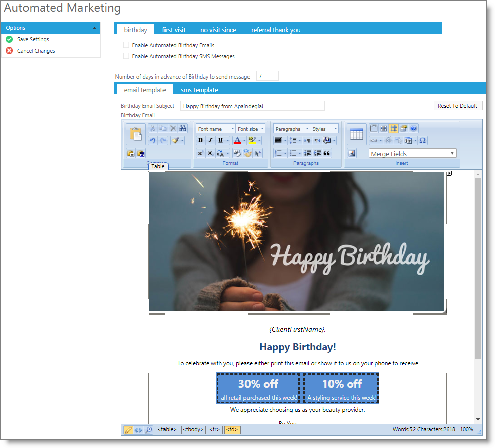This screenshot has width=495, height=448.
Task: Collapse the Options panel arrow
Action: [94, 28]
